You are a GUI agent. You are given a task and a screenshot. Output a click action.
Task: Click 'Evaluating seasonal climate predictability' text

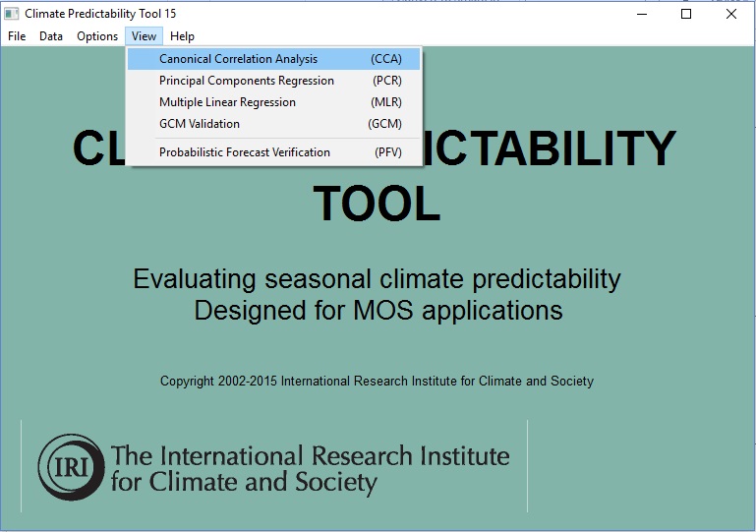(377, 278)
